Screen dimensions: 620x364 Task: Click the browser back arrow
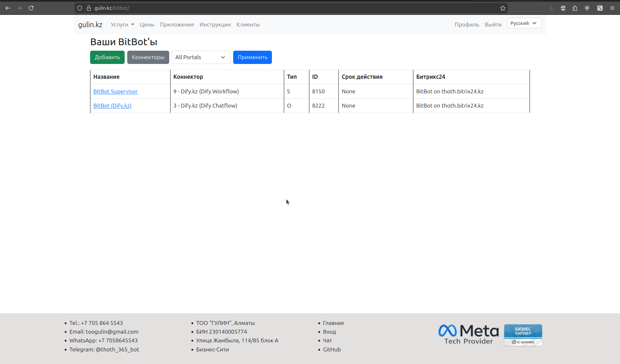(8, 8)
